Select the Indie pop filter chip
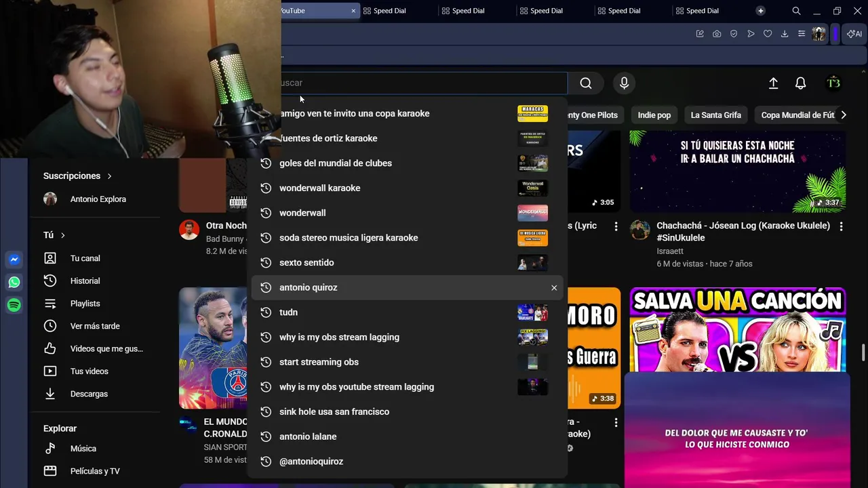 pyautogui.click(x=654, y=115)
